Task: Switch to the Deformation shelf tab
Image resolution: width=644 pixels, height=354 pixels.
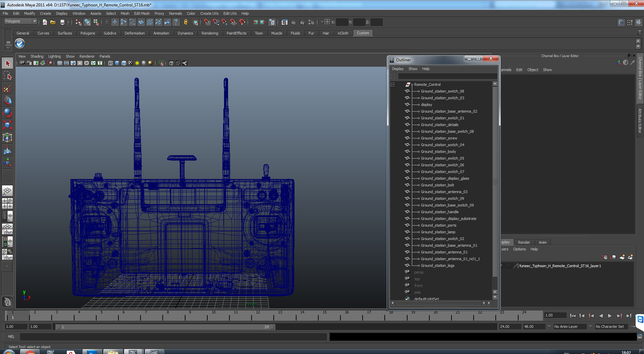Action: pos(135,33)
